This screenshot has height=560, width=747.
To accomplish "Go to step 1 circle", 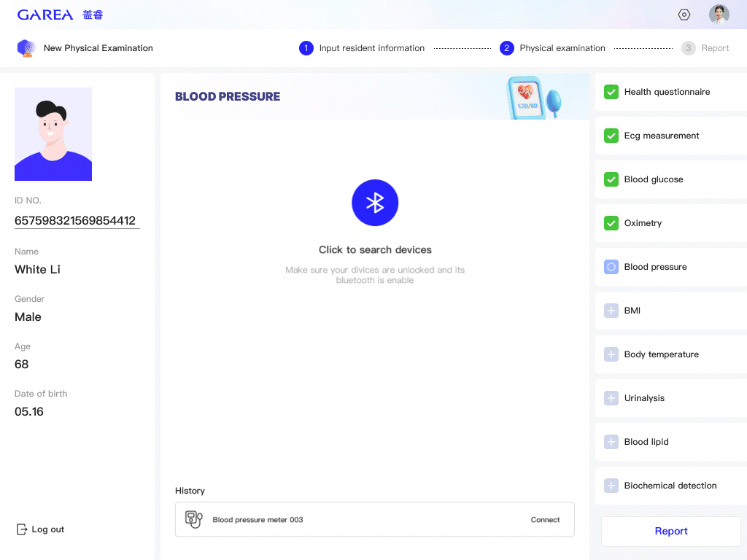I will 306,48.
